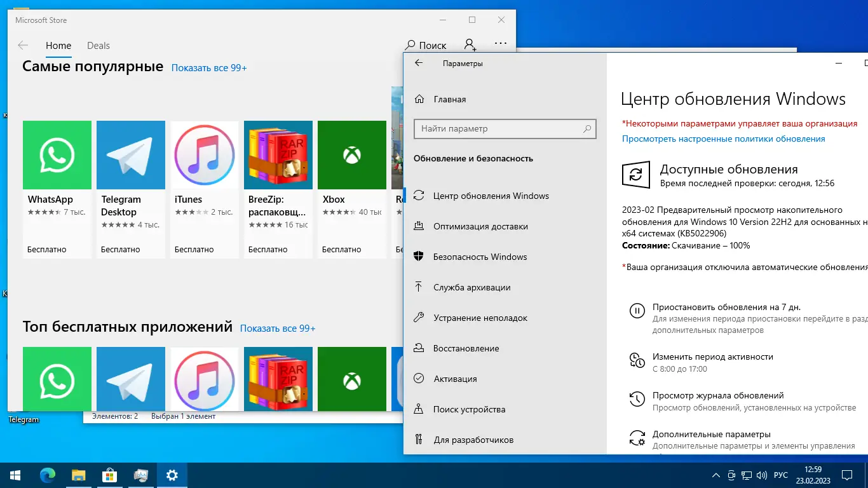Viewport: 868px width, 488px height.
Task: Open File Explorer from the taskbar
Action: click(x=78, y=475)
